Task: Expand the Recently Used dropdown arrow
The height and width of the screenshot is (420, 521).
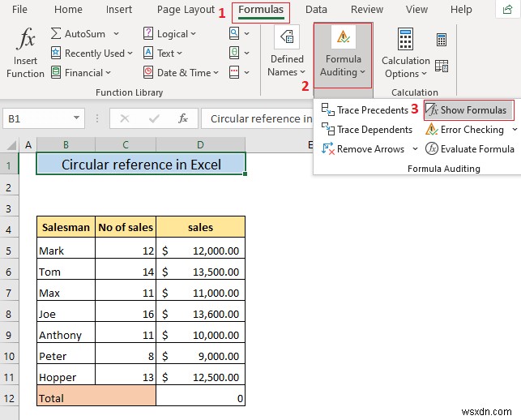Action: coord(130,54)
